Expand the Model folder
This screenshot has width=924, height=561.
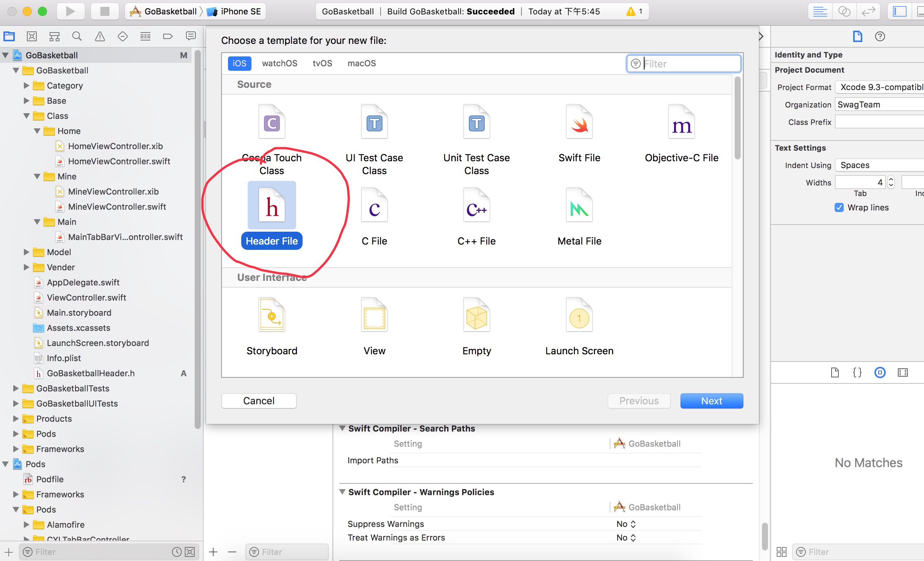27,252
